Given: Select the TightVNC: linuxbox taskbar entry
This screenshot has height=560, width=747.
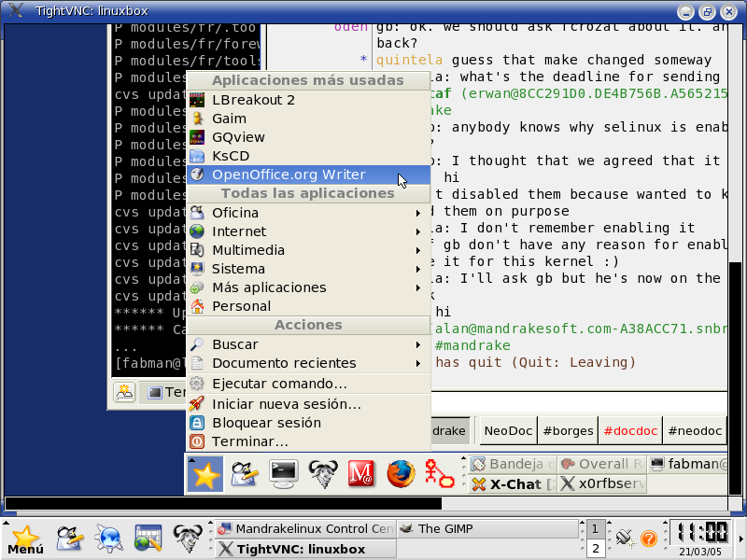Looking at the screenshot, I should tap(306, 549).
